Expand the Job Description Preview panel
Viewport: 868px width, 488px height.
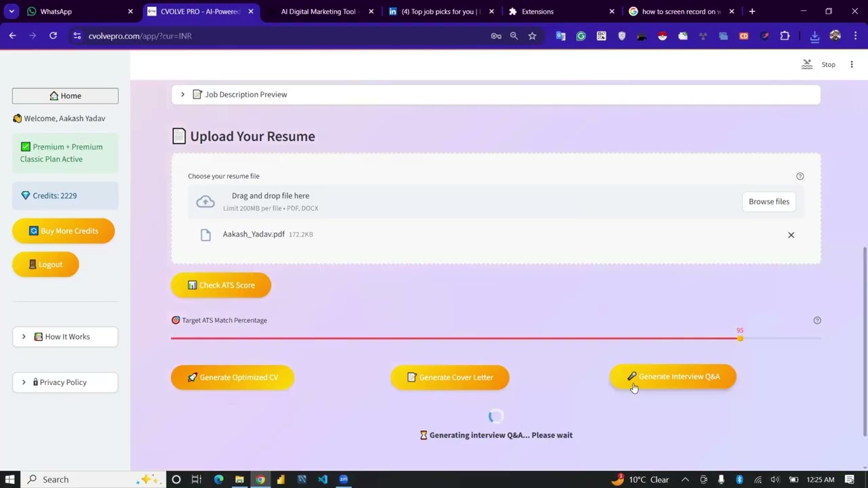(496, 94)
